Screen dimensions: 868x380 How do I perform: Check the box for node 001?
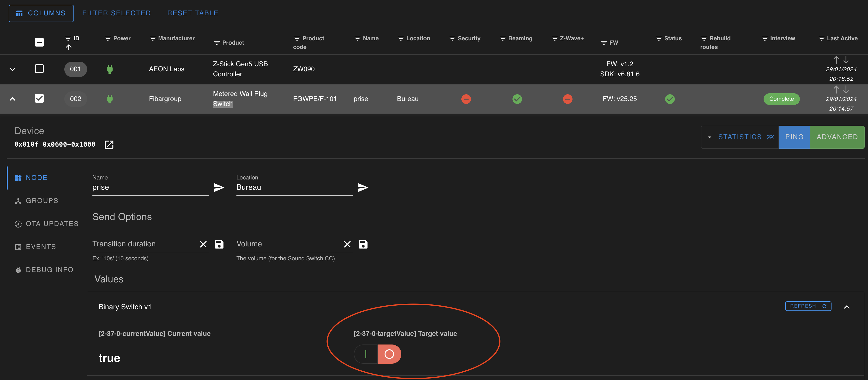39,69
